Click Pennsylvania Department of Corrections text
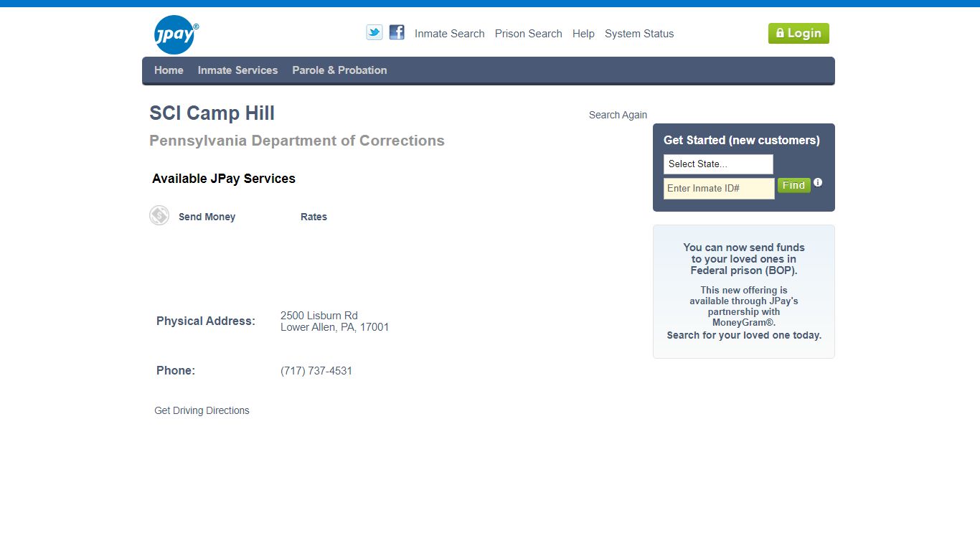 297,141
